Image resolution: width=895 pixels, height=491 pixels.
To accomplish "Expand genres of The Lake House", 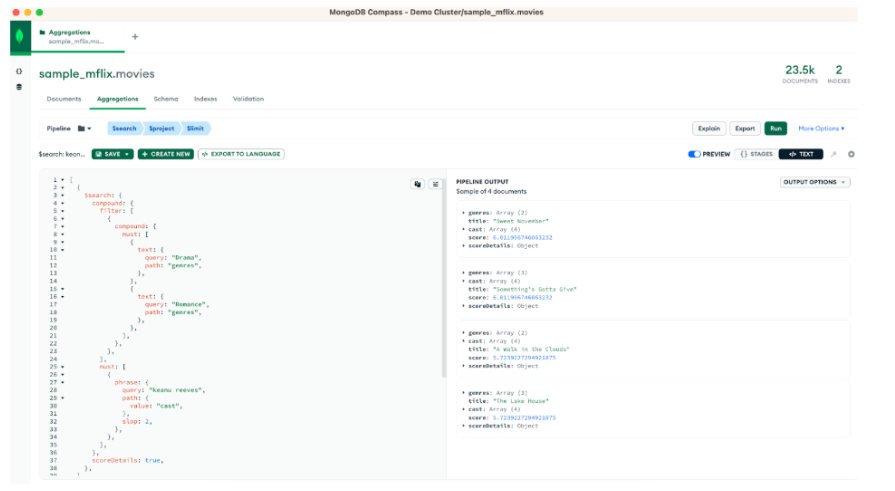I will (463, 393).
